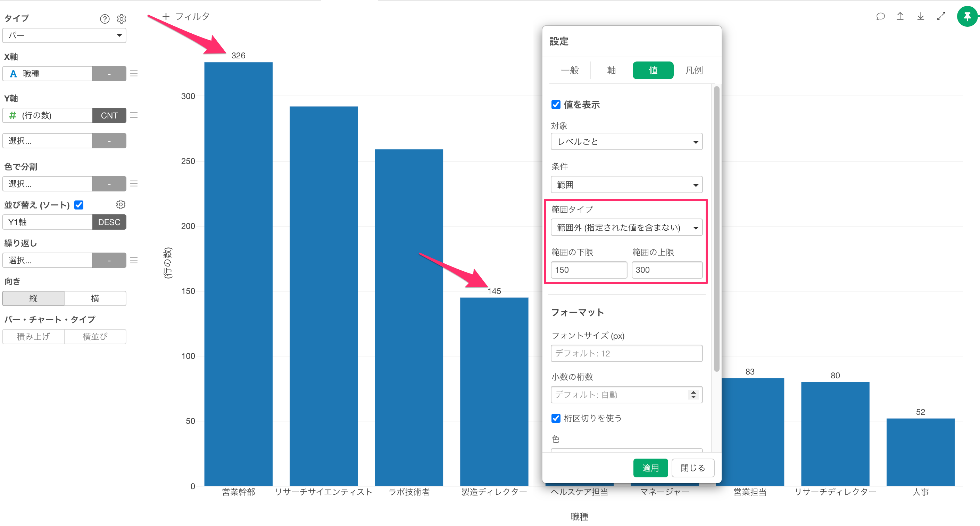This screenshot has width=980, height=526.
Task: Open the comment bubble icon
Action: (x=880, y=16)
